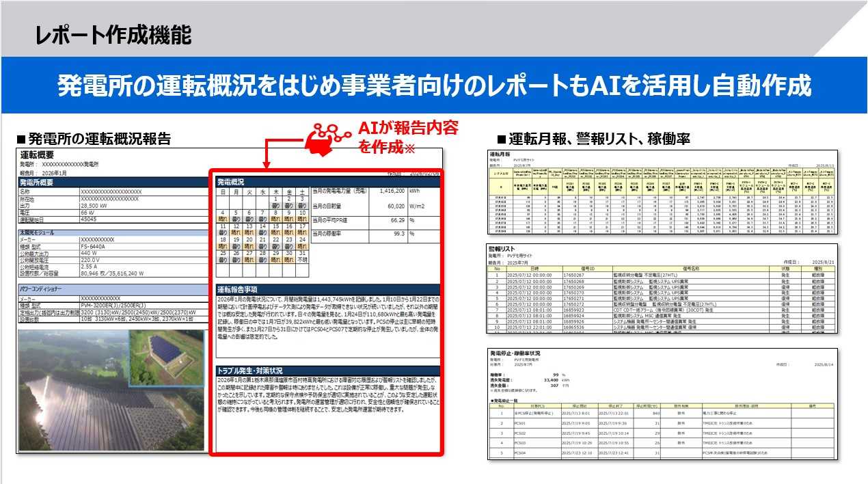Click the 発電所の運転概況報告 heading

(93, 139)
